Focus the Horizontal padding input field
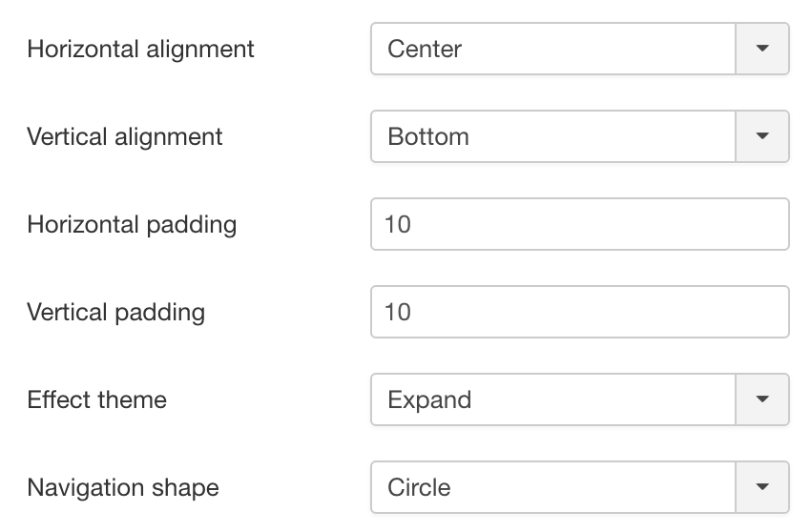The image size is (811, 532). click(x=579, y=224)
